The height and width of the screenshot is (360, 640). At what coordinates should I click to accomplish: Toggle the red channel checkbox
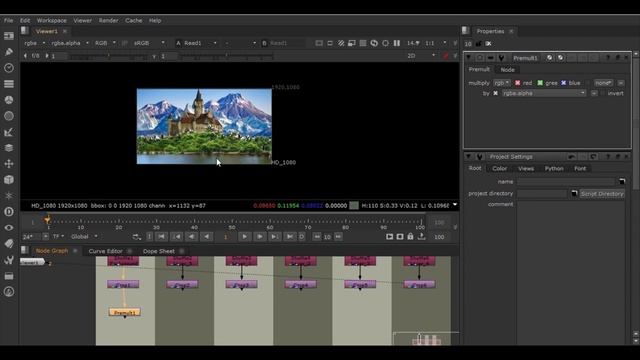pyautogui.click(x=518, y=83)
